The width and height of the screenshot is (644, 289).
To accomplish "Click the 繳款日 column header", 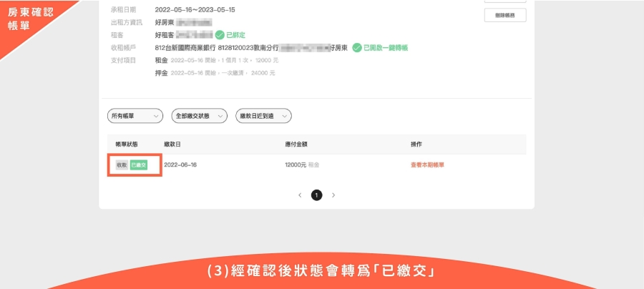I will click(172, 144).
